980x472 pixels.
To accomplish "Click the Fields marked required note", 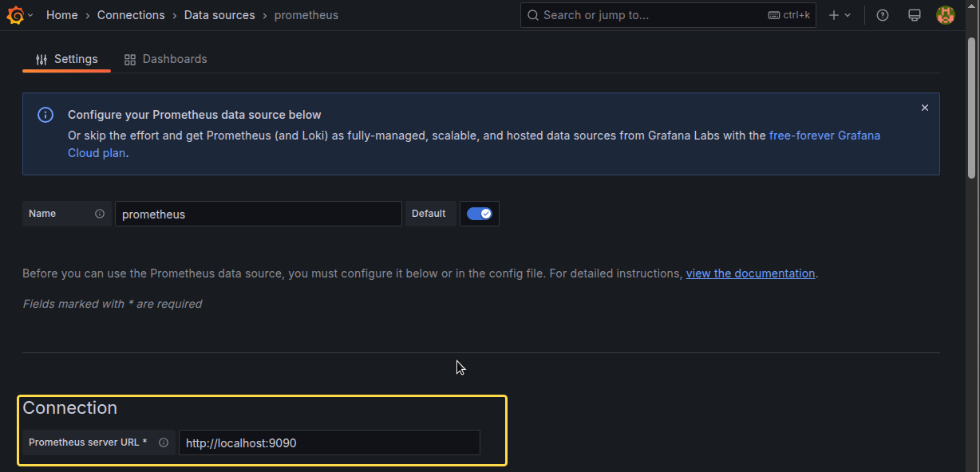I will pos(112,304).
